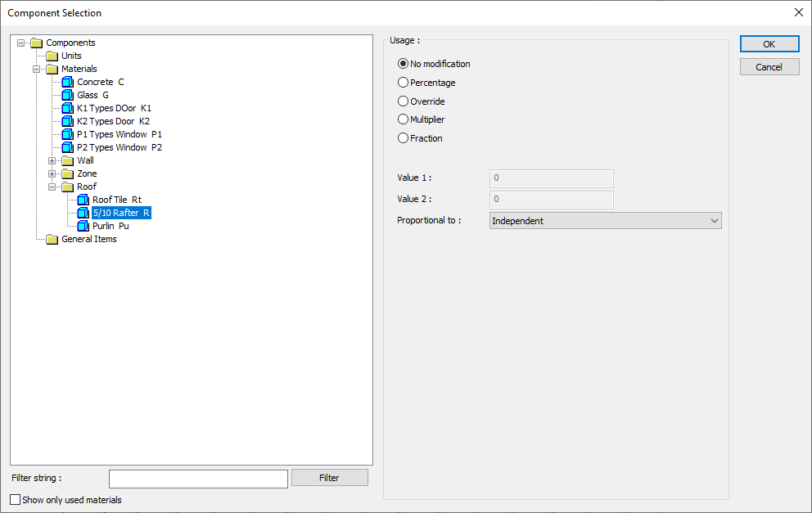Screen dimensions: 812x513
Task: Enable Show only used materials checkbox
Action: (16, 500)
